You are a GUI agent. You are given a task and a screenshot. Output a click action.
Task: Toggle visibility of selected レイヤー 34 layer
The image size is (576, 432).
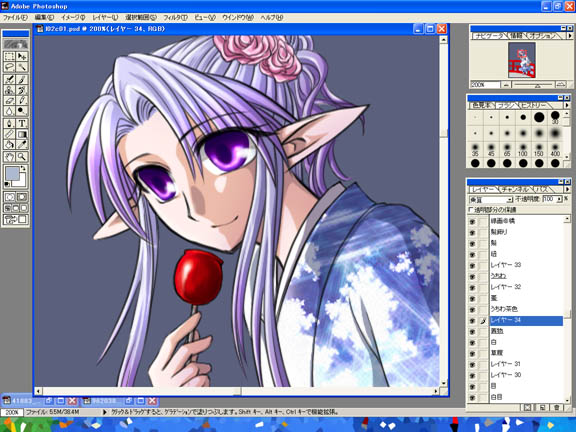473,321
